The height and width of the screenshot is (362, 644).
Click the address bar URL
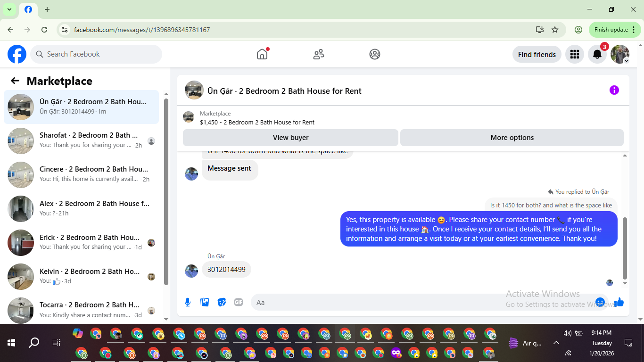tap(142, 30)
